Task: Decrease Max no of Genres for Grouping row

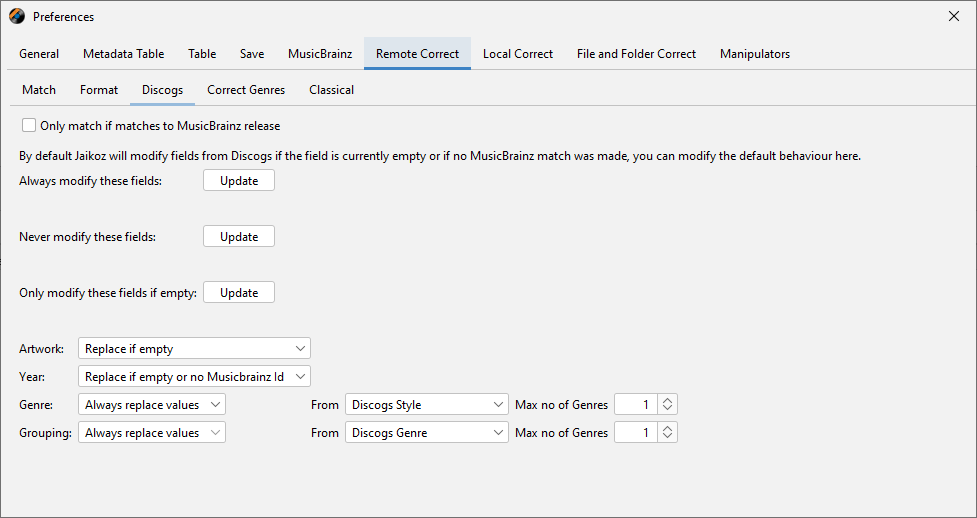Action: (668, 438)
